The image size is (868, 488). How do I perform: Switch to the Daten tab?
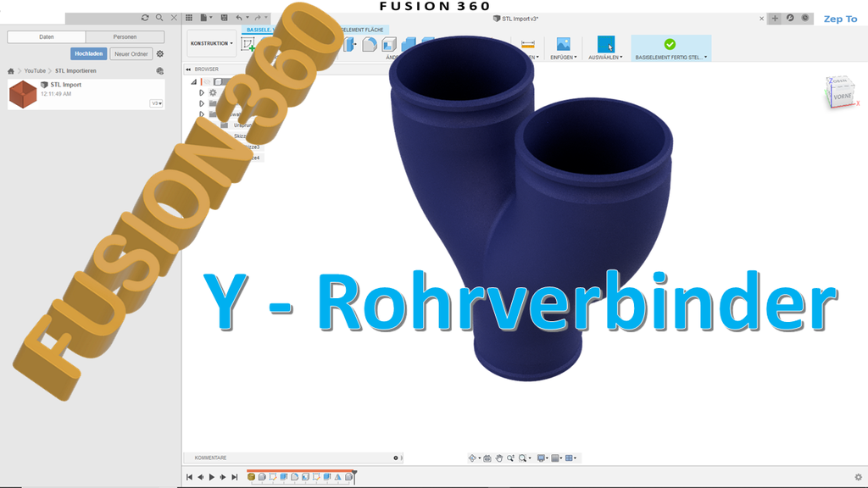pos(47,37)
